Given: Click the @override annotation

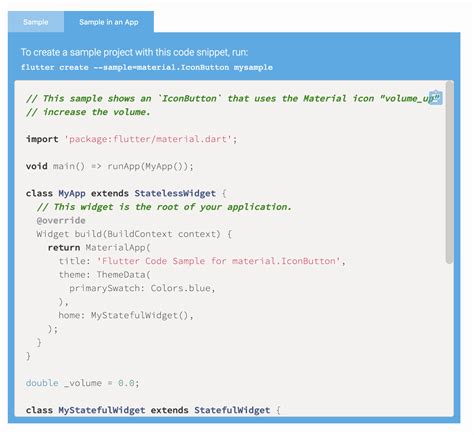Looking at the screenshot, I should (x=61, y=220).
